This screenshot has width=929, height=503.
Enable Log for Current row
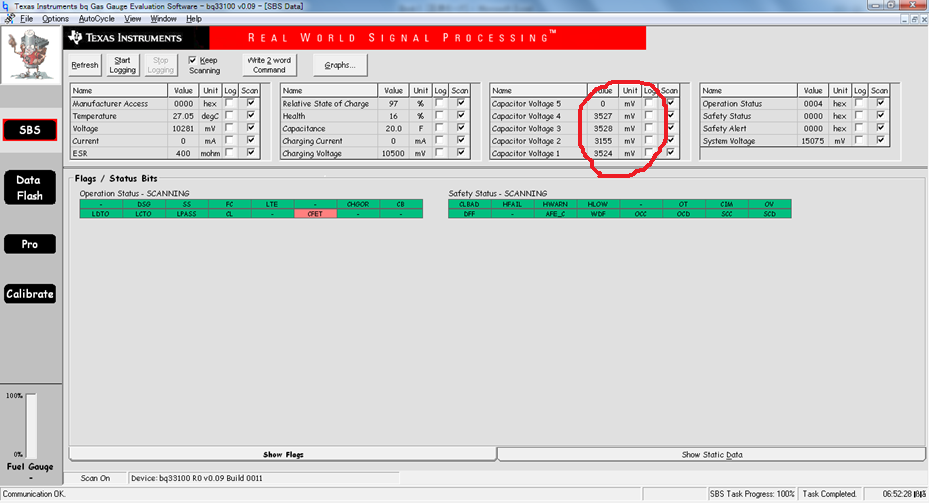coord(229,140)
